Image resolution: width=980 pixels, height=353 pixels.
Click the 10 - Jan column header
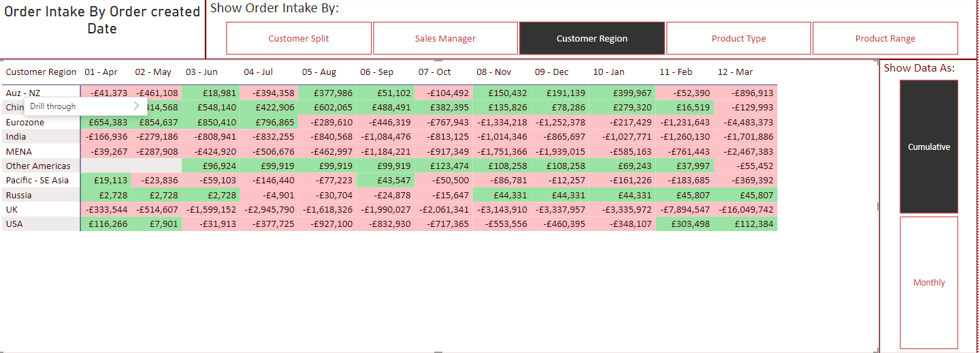point(608,72)
